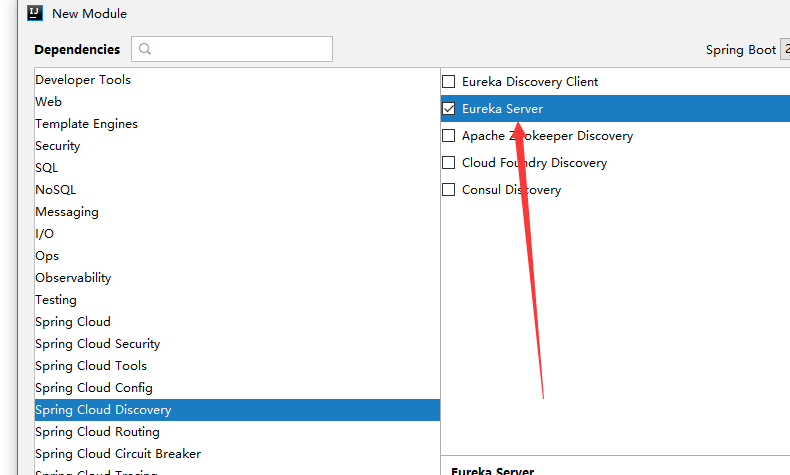Screen dimensions: 790x475
Task: Choose the Spring Cloud Routing category
Action: pyautogui.click(x=237, y=432)
